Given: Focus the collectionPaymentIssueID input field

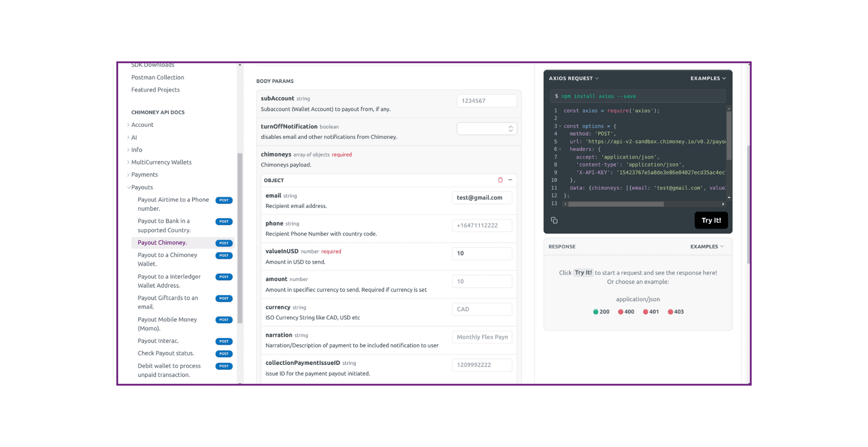Looking at the screenshot, I should tap(482, 365).
